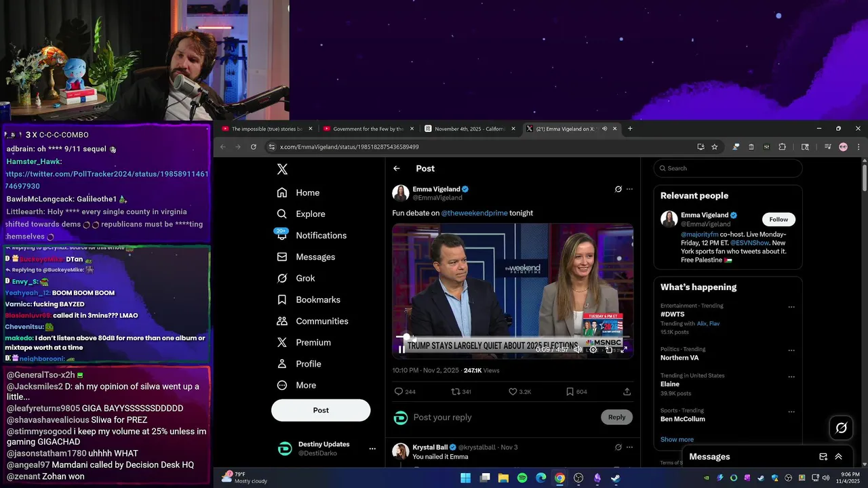This screenshot has width=868, height=488.
Task: Click the white Post button in sidebar
Action: click(321, 410)
